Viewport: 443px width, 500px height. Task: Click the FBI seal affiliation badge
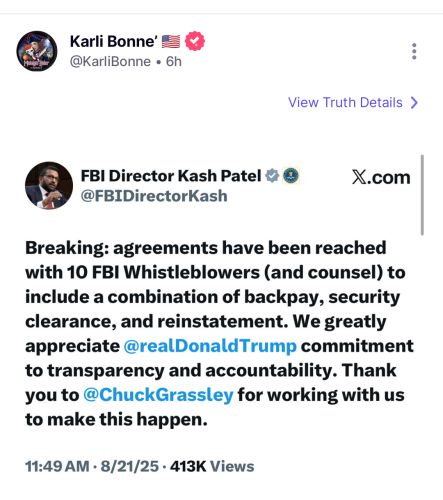(x=291, y=176)
